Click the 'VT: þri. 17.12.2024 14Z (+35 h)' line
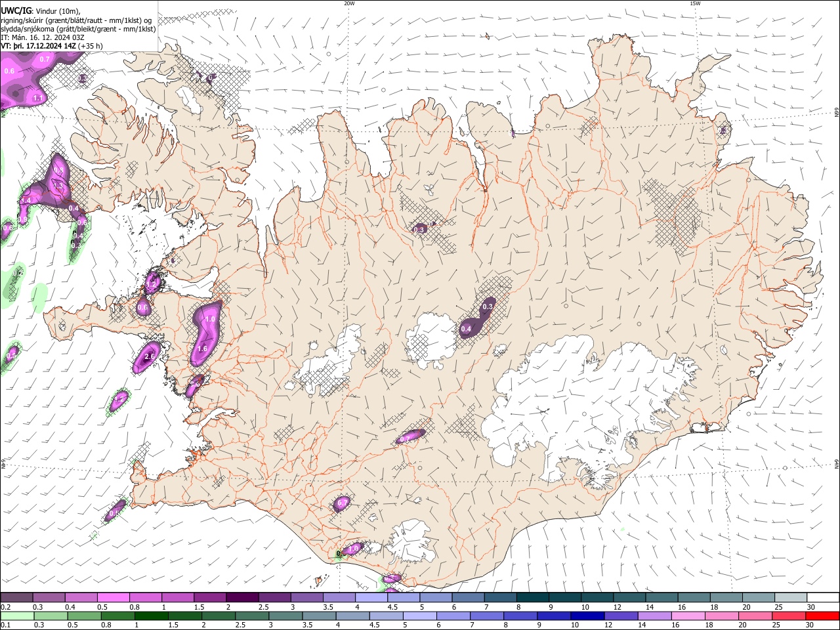This screenshot has width=840, height=630. (x=52, y=46)
